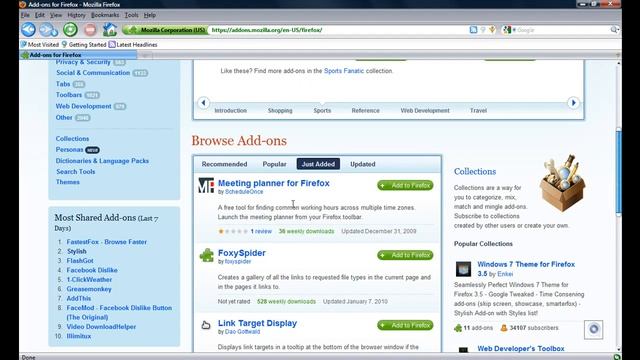Open the Themes link
The height and width of the screenshot is (360, 640).
(x=68, y=182)
